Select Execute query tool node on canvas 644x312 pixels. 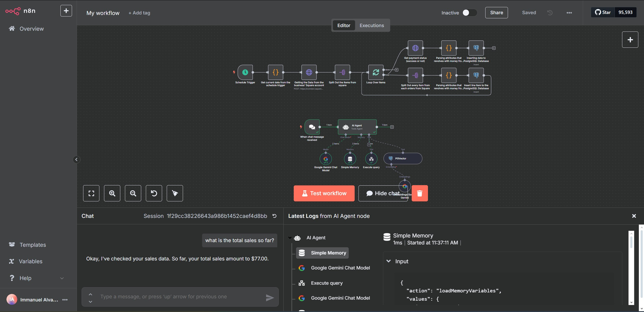coord(371,159)
